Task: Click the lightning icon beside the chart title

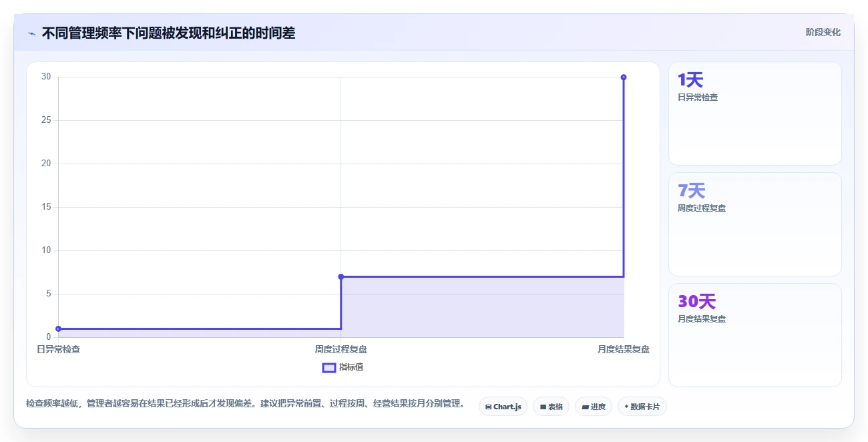Action: pyautogui.click(x=31, y=33)
